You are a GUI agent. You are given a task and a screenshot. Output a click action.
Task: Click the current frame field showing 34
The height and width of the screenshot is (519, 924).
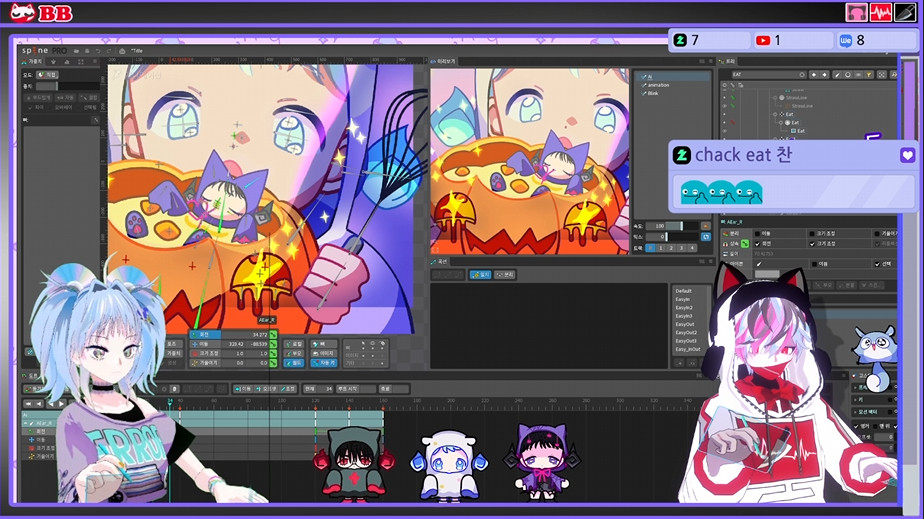point(325,389)
